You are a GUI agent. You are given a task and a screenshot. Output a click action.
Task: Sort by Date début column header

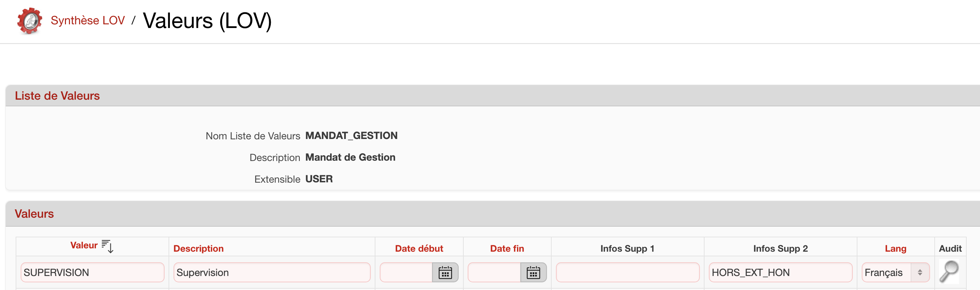point(419,249)
